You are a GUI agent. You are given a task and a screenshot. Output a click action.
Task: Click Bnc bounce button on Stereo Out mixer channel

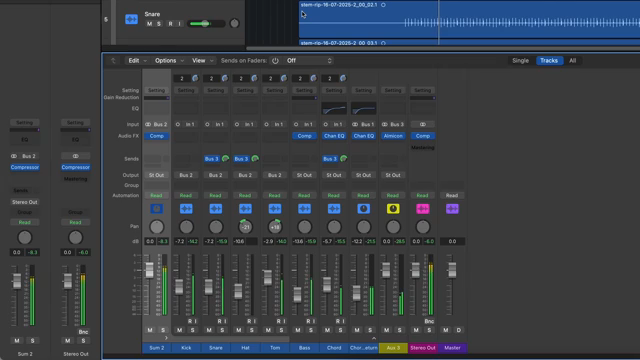pos(429,321)
